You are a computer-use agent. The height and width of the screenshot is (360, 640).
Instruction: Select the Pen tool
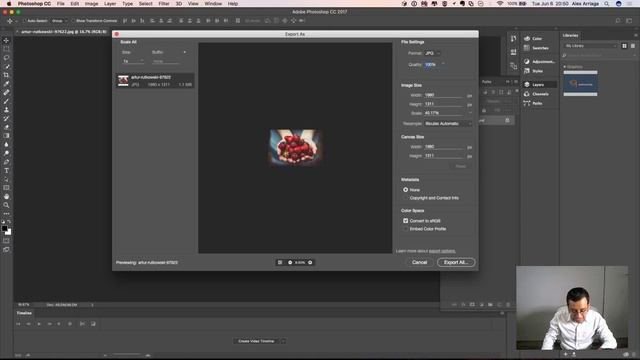pos(6,162)
